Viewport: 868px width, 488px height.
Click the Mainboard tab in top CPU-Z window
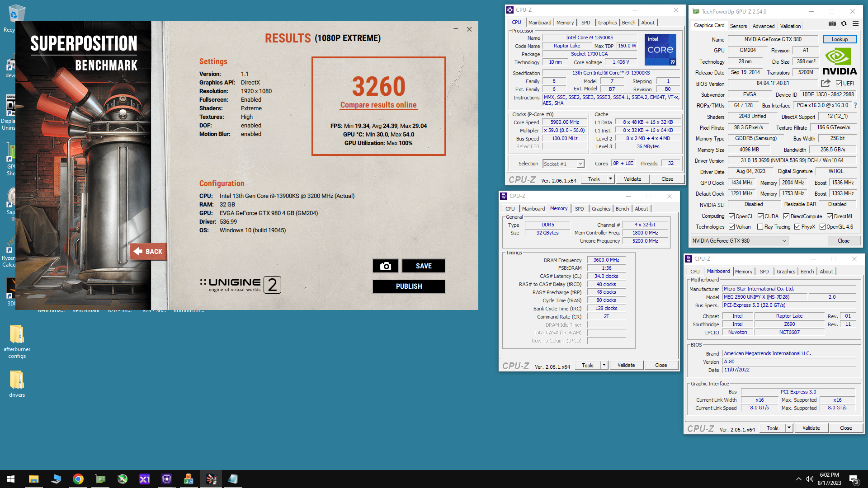tap(539, 23)
